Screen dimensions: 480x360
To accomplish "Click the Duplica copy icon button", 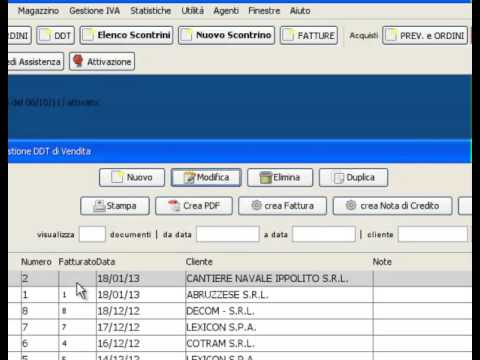I will click(x=353, y=177).
